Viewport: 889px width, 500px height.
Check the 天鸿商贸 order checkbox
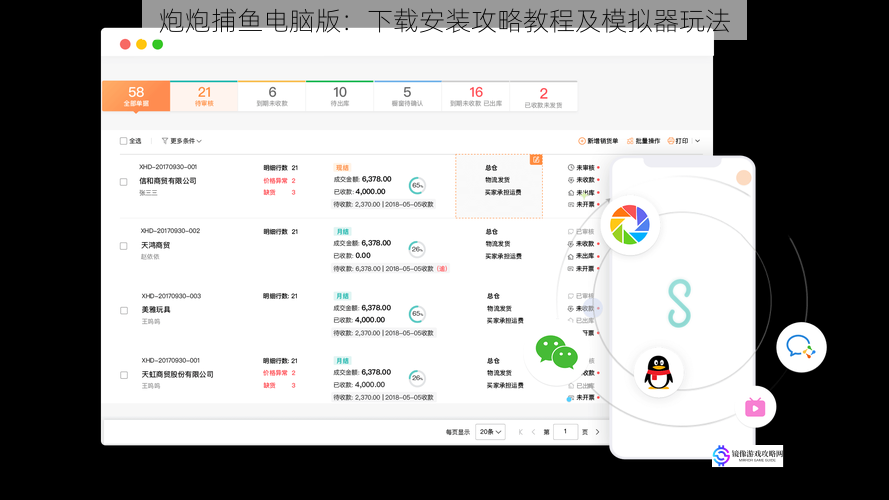coord(124,246)
